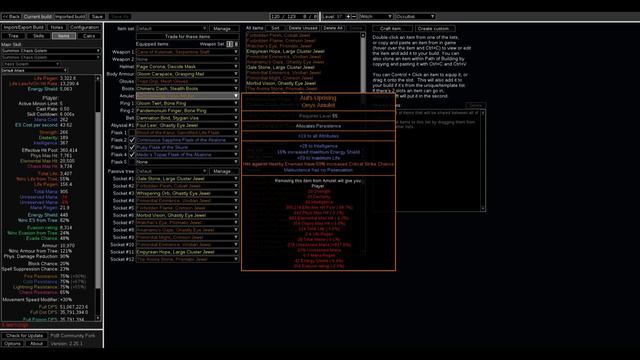640x360 pixels.
Task: Open the Body Armour slot dropdown
Action: (x=187, y=74)
